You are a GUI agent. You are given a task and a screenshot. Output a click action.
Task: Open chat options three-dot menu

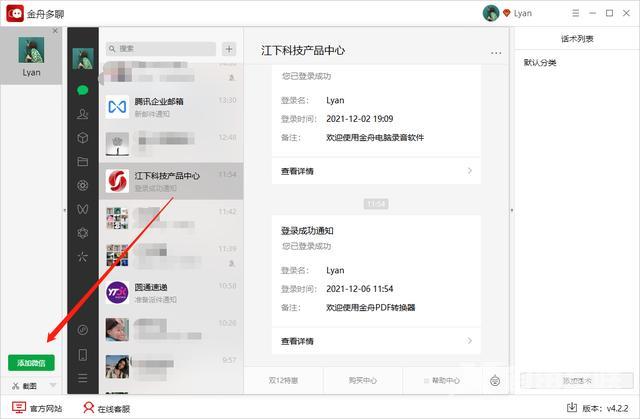(x=496, y=53)
